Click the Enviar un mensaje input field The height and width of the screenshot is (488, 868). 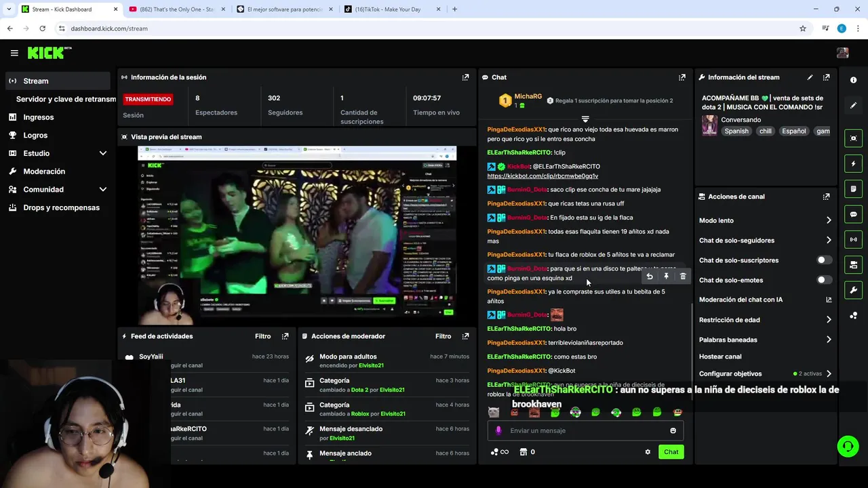[585, 430]
